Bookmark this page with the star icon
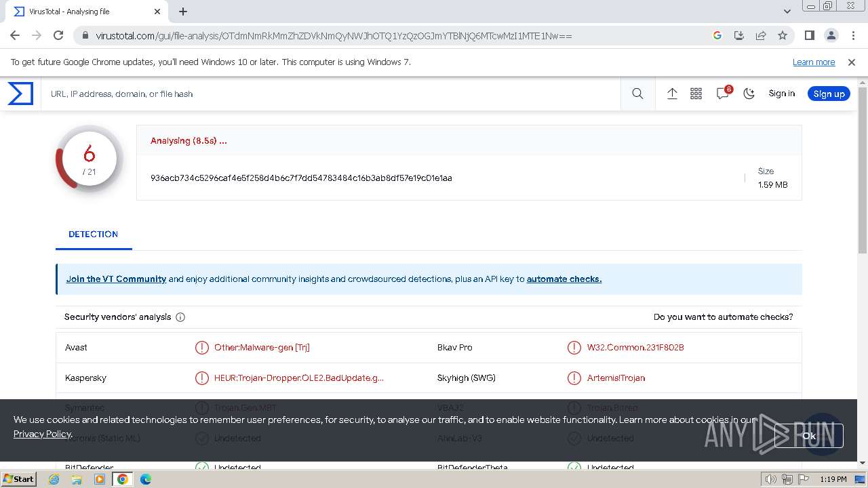 [x=783, y=35]
